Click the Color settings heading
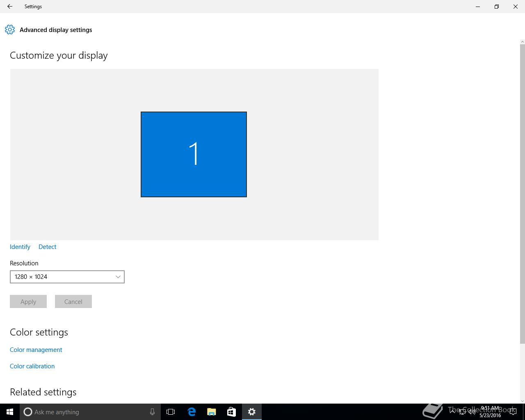Viewport: 525px width, 420px height. point(39,332)
